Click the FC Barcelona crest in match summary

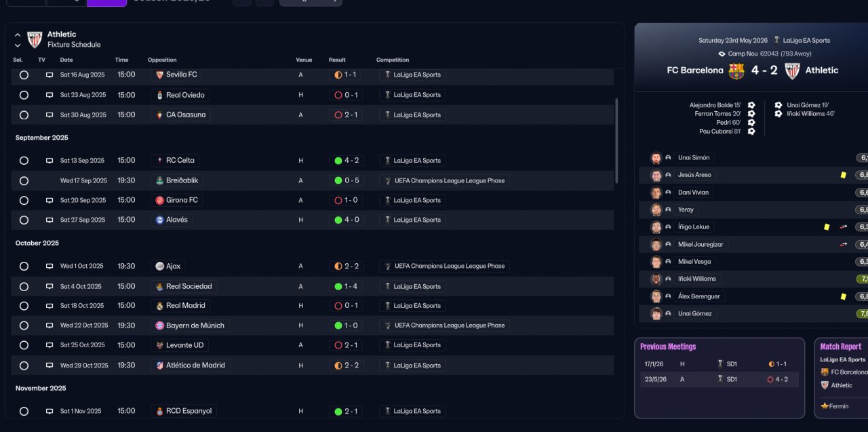pos(736,71)
